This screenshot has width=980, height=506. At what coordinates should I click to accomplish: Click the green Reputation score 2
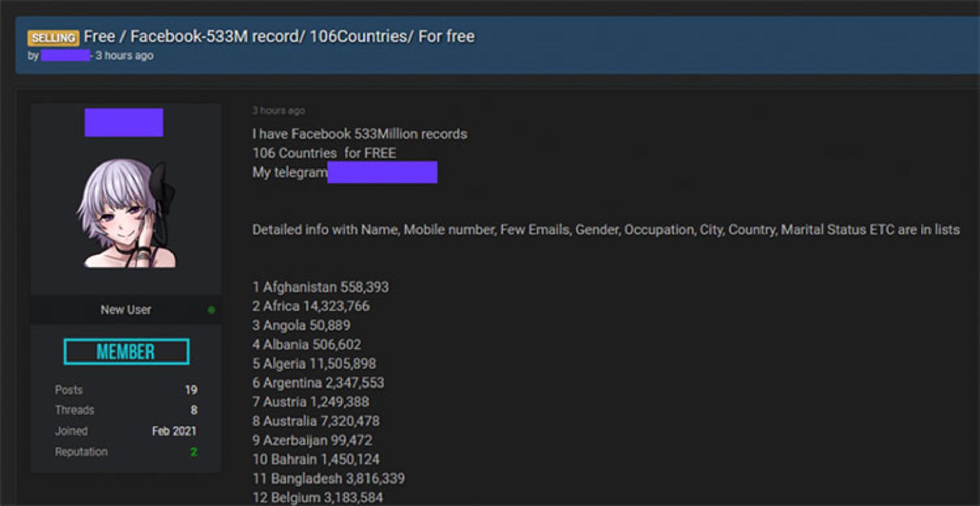[193, 452]
